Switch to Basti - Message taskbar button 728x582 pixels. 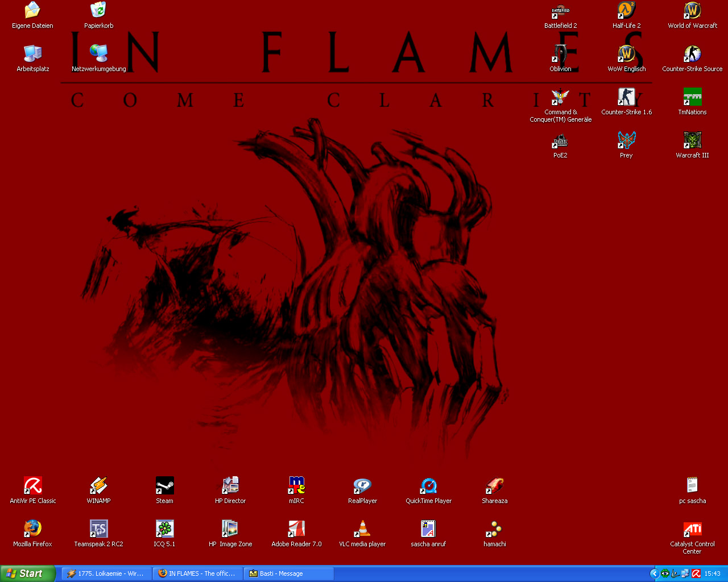pos(288,573)
